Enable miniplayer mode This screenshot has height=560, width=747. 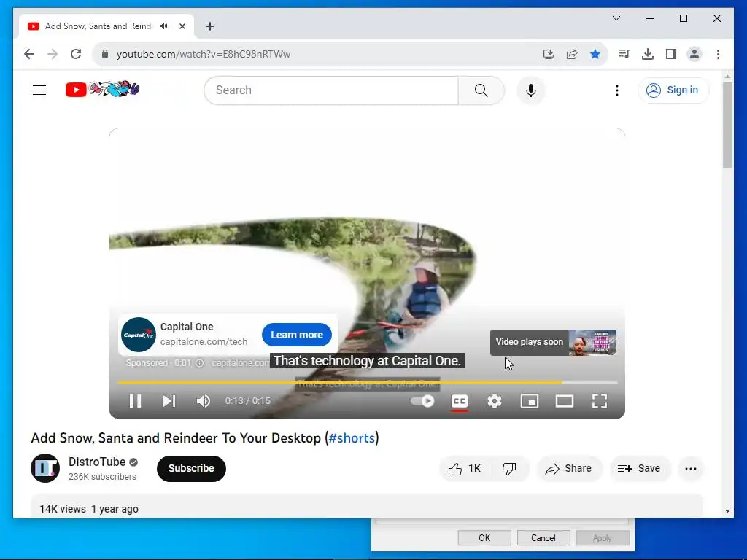click(530, 401)
